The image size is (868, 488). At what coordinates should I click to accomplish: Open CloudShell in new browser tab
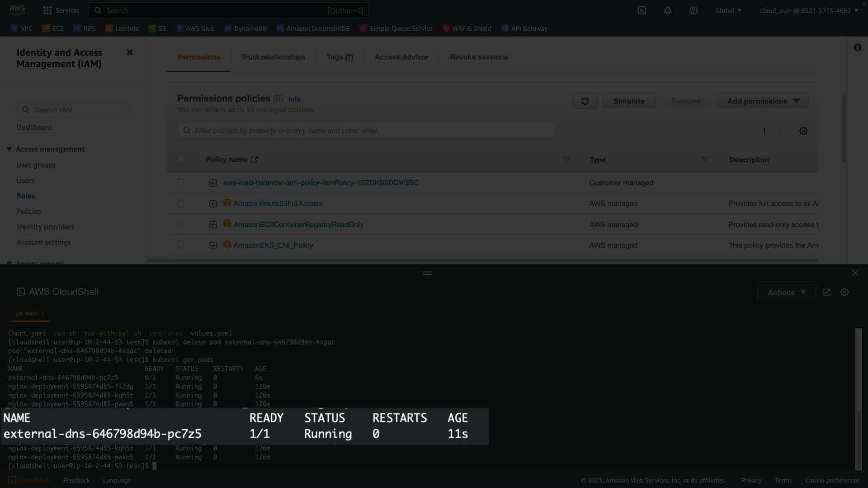pos(827,292)
